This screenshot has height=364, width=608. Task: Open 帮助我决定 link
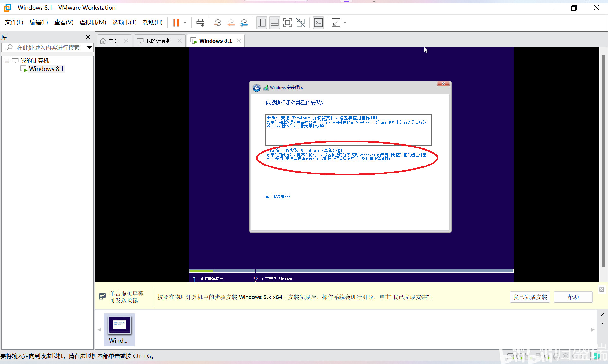click(277, 197)
